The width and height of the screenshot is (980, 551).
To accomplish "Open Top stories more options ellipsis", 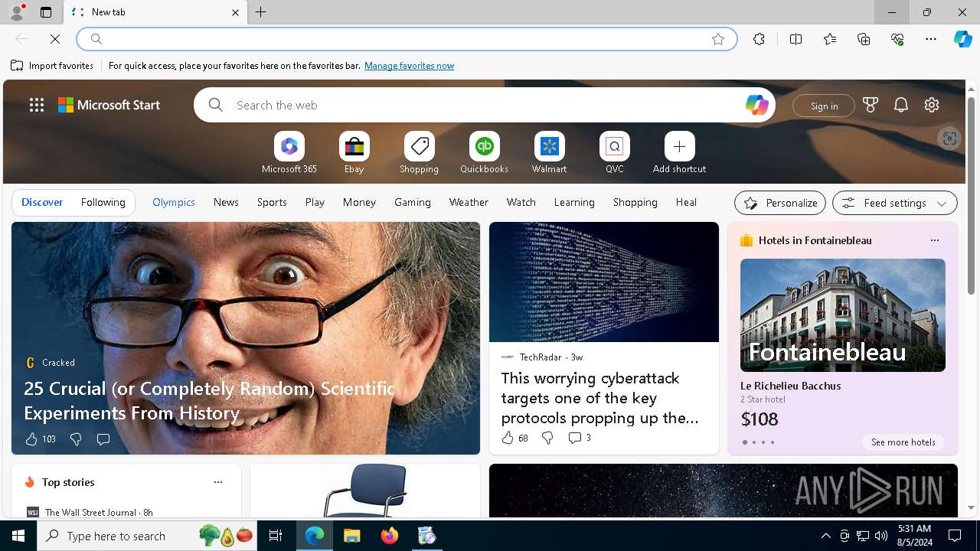I will [x=218, y=482].
